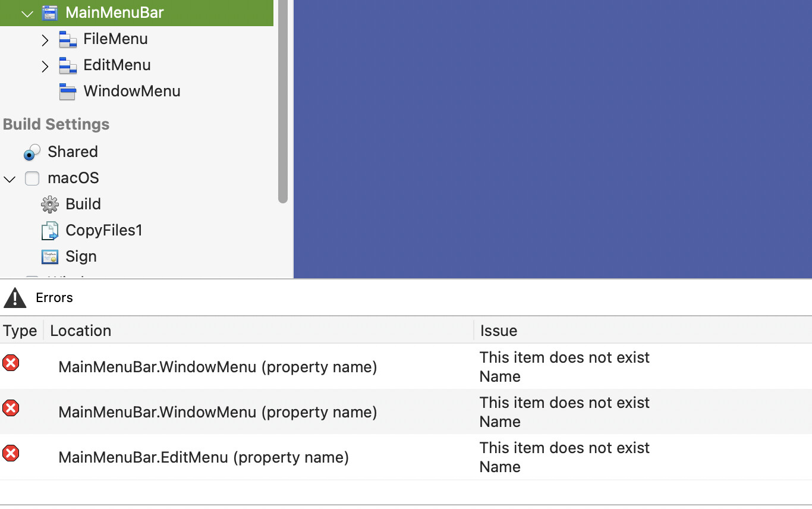This screenshot has width=812, height=509.
Task: Click the EditMenu item icon
Action: point(68,65)
